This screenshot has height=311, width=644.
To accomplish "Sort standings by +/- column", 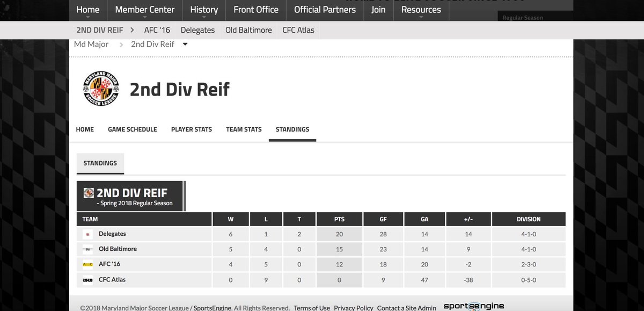I will tap(468, 219).
